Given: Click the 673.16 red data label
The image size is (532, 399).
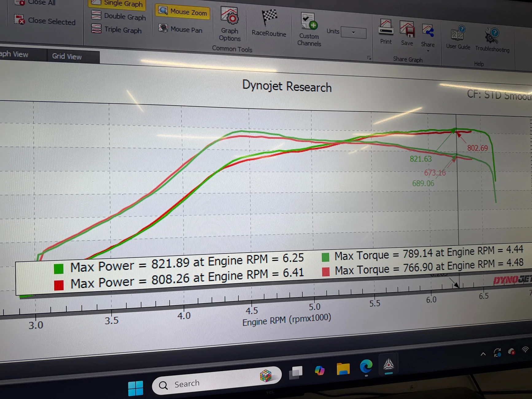Looking at the screenshot, I should pos(435,172).
